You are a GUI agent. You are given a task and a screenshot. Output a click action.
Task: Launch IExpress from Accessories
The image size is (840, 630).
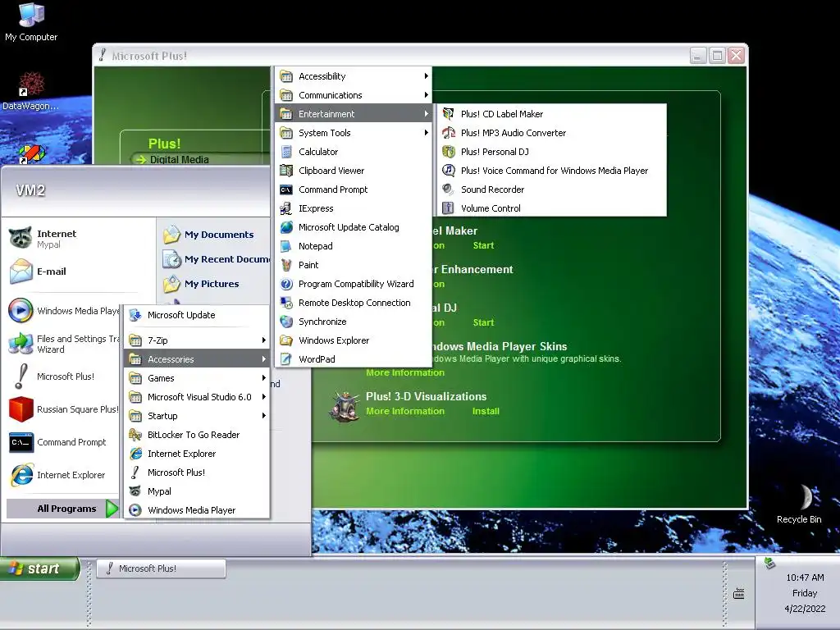[353, 208]
